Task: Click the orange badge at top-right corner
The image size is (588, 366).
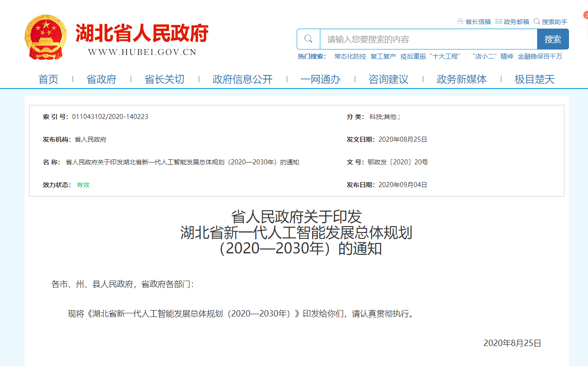Action: pyautogui.click(x=585, y=15)
